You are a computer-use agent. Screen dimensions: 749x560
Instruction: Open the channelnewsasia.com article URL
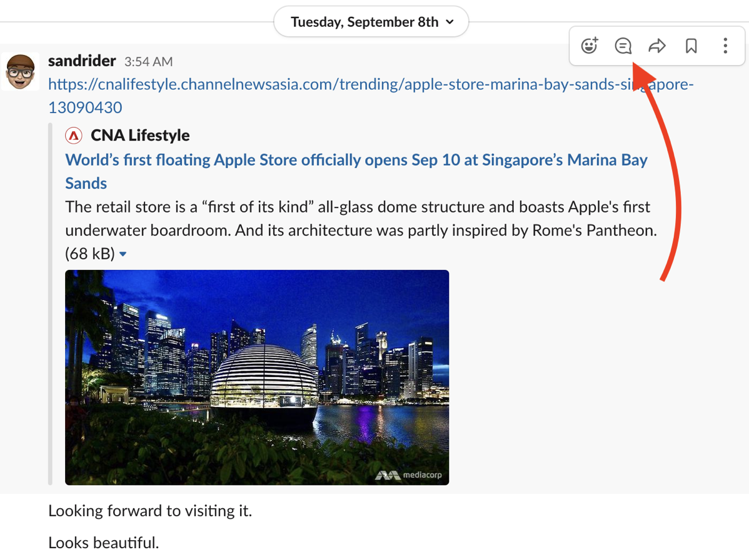tap(371, 96)
